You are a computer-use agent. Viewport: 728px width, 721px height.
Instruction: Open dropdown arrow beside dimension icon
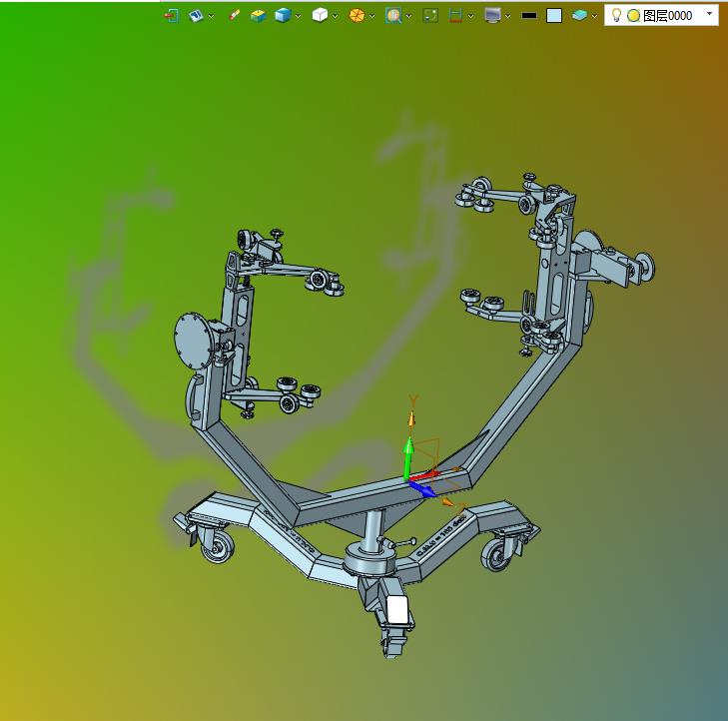click(x=470, y=16)
